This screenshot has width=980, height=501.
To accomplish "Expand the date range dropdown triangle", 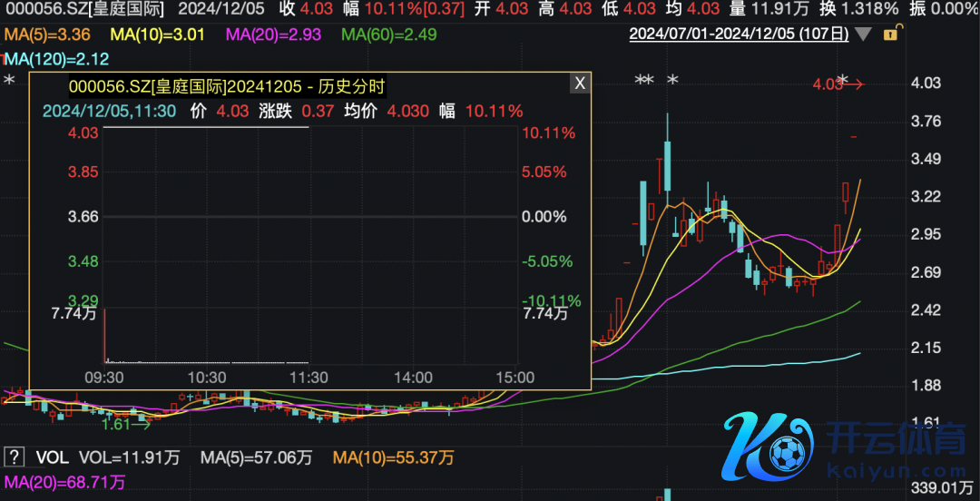I will 863,34.
